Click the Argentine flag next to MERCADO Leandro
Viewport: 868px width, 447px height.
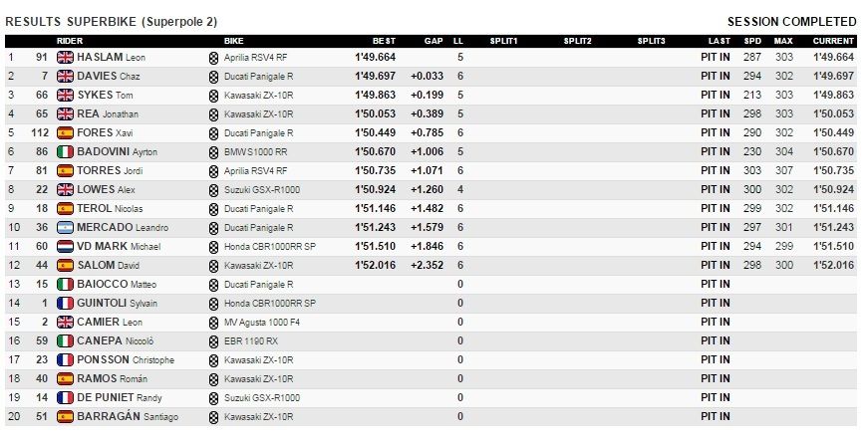point(65,227)
